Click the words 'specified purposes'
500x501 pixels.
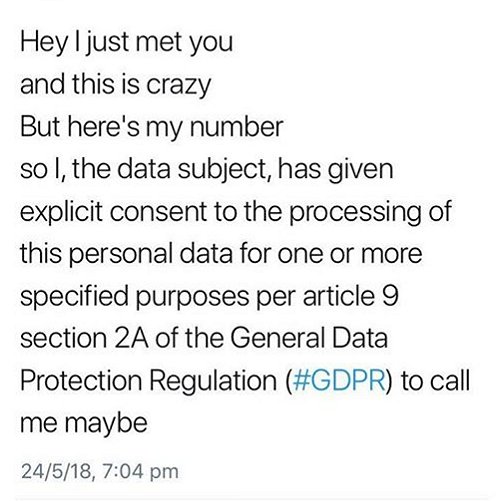pos(135,297)
